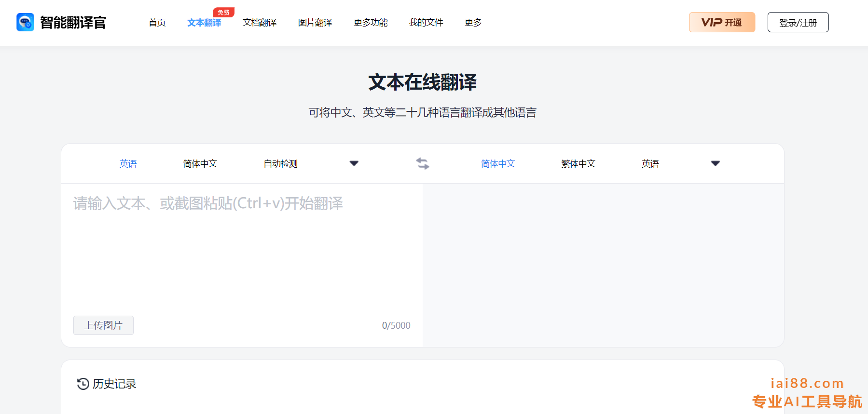Click the 上传图片 button
This screenshot has height=414, width=868.
(103, 325)
